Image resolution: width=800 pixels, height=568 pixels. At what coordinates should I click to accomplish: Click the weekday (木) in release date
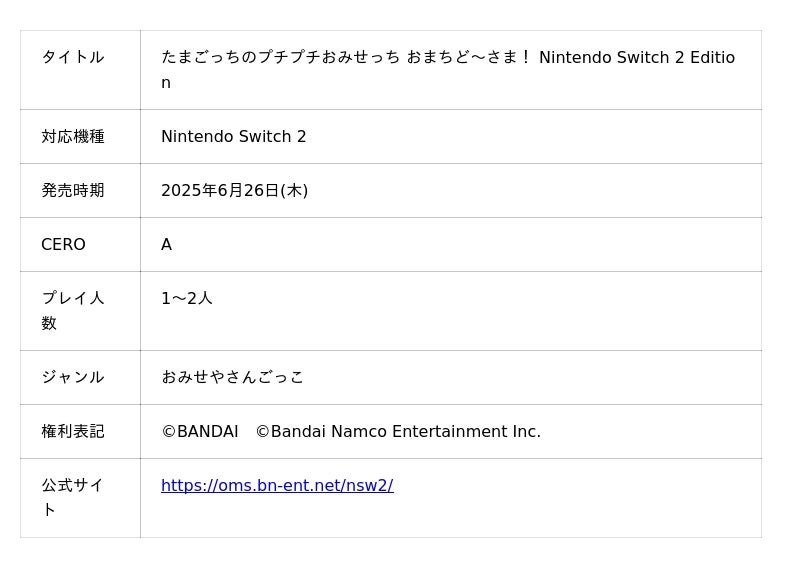(x=294, y=191)
